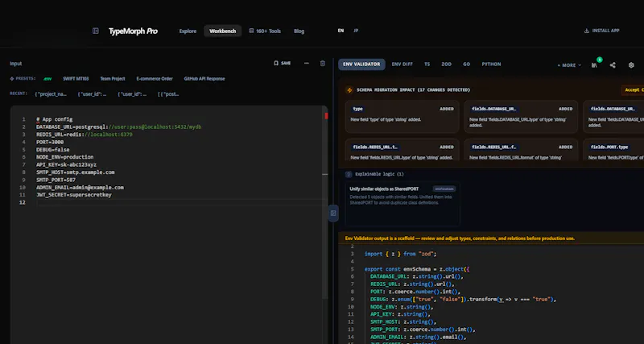The height and width of the screenshot is (344, 644).
Task: Load the GitHub API Response preset
Action: click(x=204, y=78)
